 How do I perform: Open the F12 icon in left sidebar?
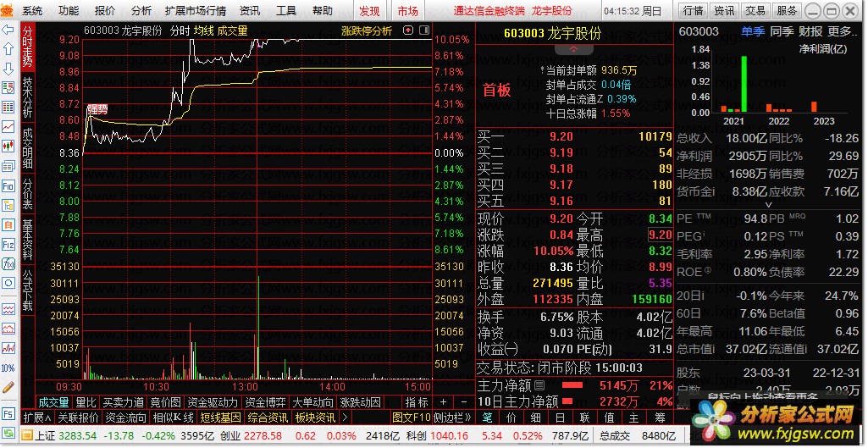tap(8, 244)
